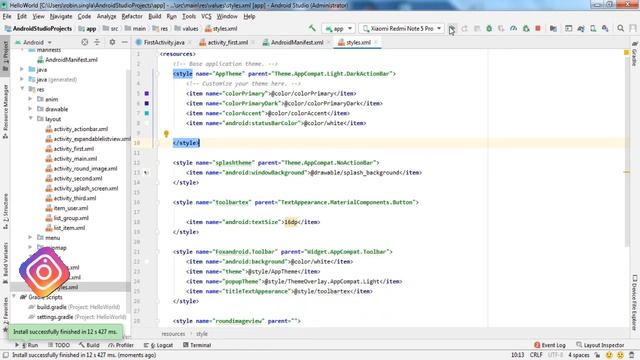Toggle the Gradle panel on right edge
This screenshot has height=360, width=640.
pos(634,54)
